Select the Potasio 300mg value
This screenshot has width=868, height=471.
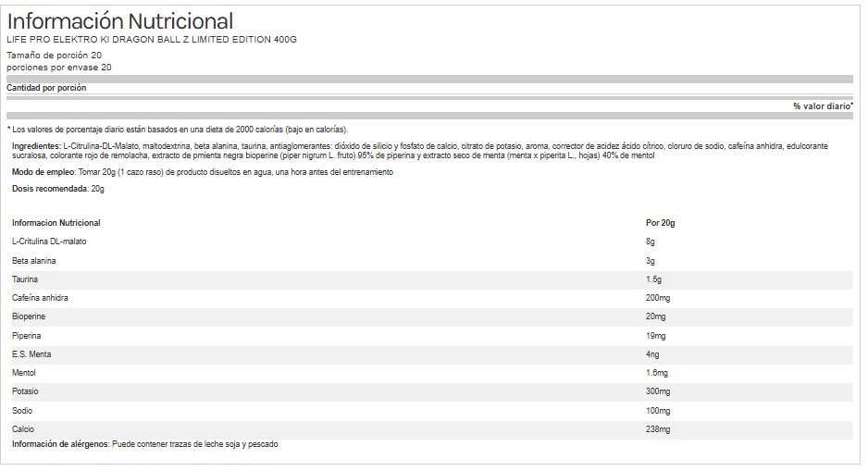[x=658, y=392]
